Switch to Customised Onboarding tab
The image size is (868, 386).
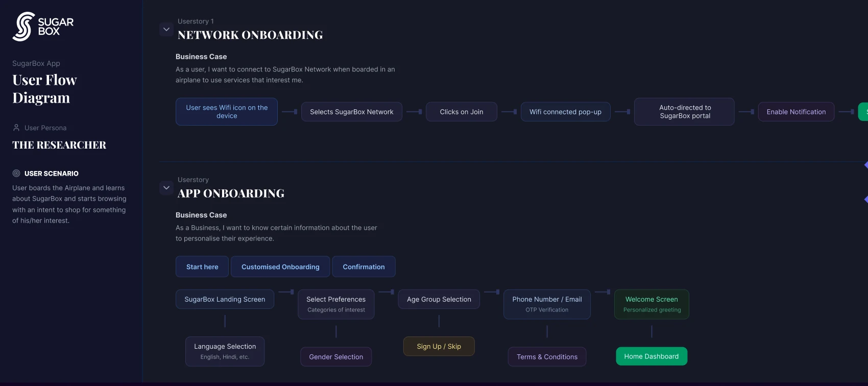[x=280, y=267]
